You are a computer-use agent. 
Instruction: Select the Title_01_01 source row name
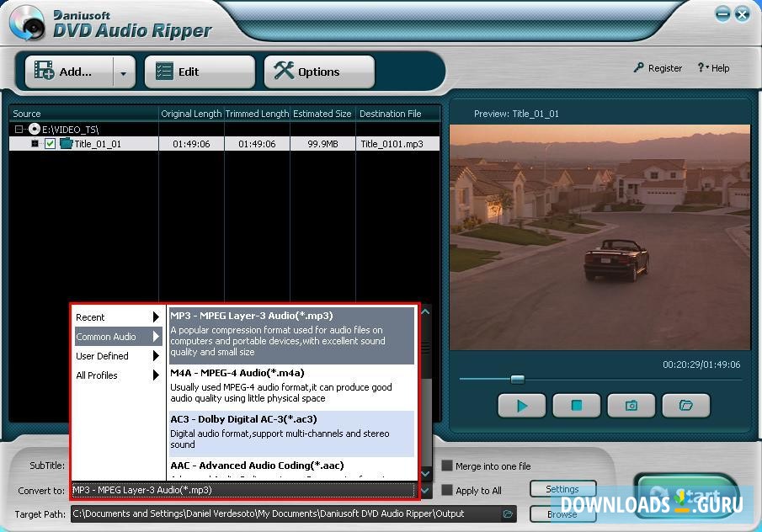point(98,144)
